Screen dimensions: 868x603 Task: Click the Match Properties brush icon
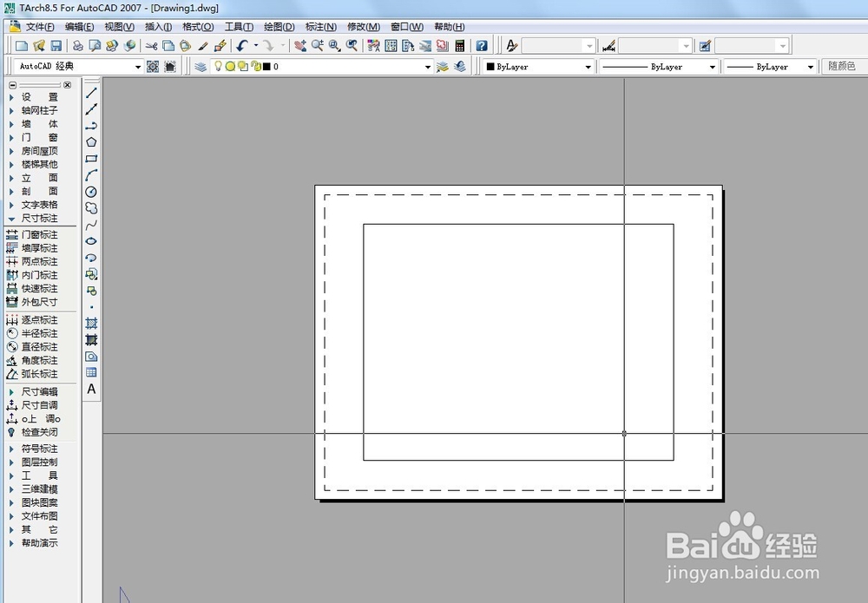202,45
